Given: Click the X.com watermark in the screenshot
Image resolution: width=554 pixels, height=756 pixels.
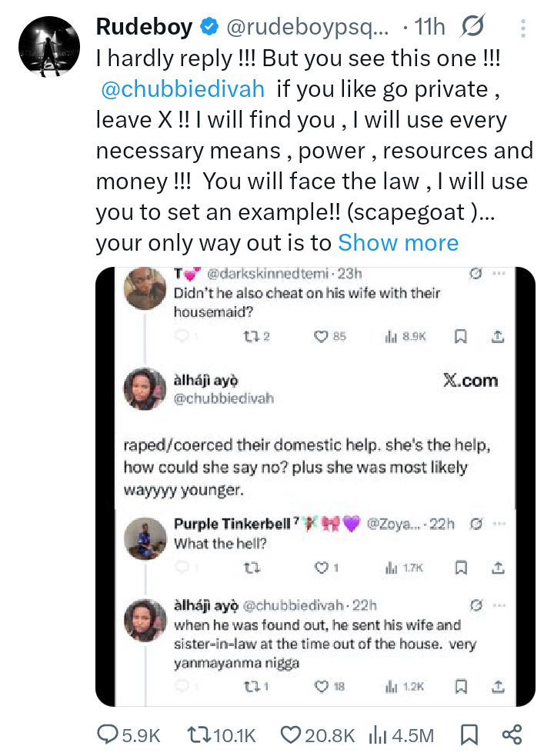Looking at the screenshot, I should 470,381.
